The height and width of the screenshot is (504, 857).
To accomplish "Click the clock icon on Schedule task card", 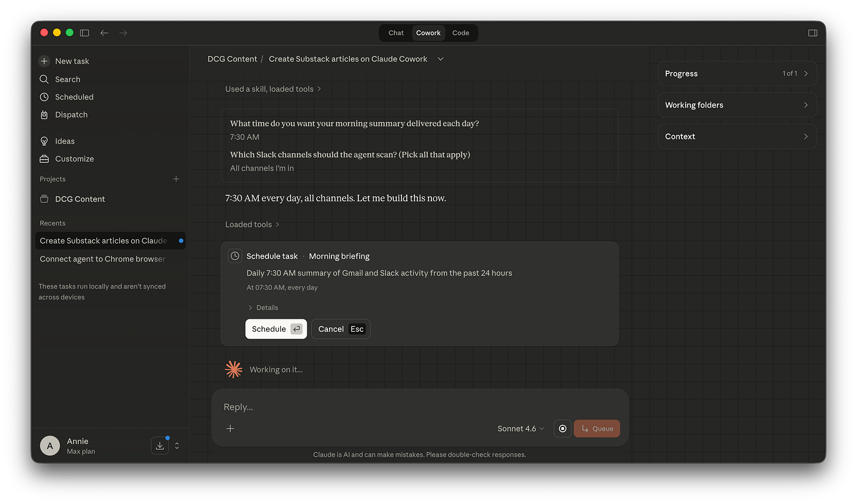I will click(x=235, y=256).
